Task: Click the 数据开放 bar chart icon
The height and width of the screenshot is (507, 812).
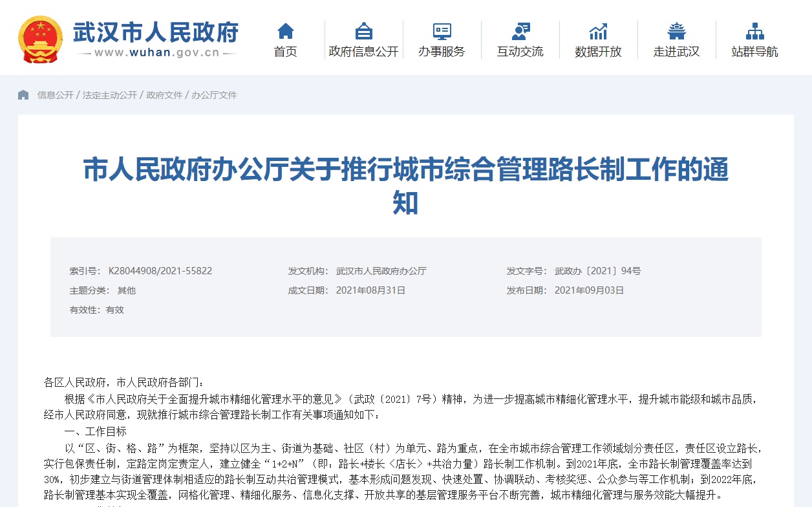Action: pos(598,30)
